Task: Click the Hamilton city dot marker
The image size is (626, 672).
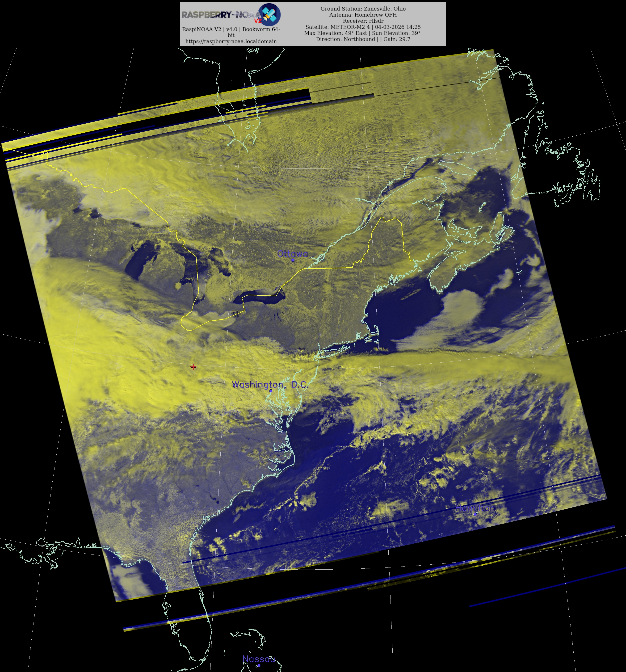Action: (475, 514)
